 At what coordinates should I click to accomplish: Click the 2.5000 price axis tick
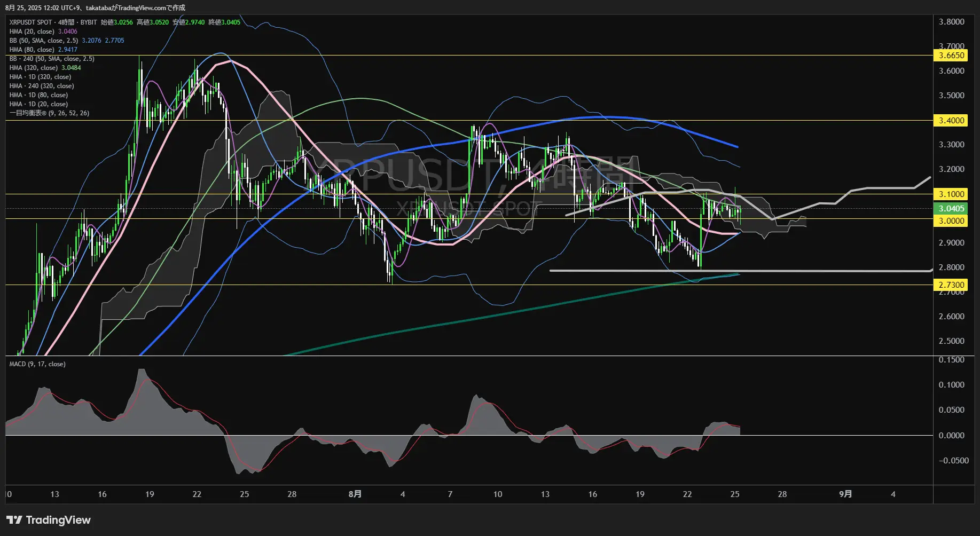(x=951, y=341)
